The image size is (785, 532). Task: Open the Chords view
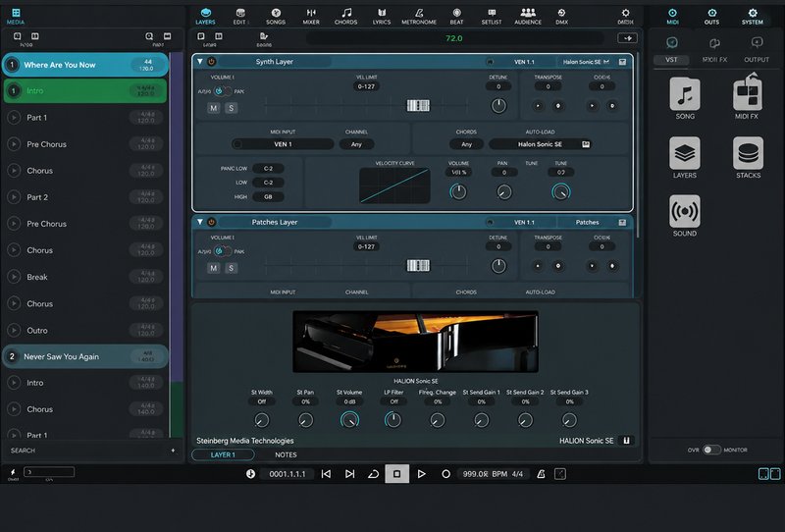coord(346,16)
